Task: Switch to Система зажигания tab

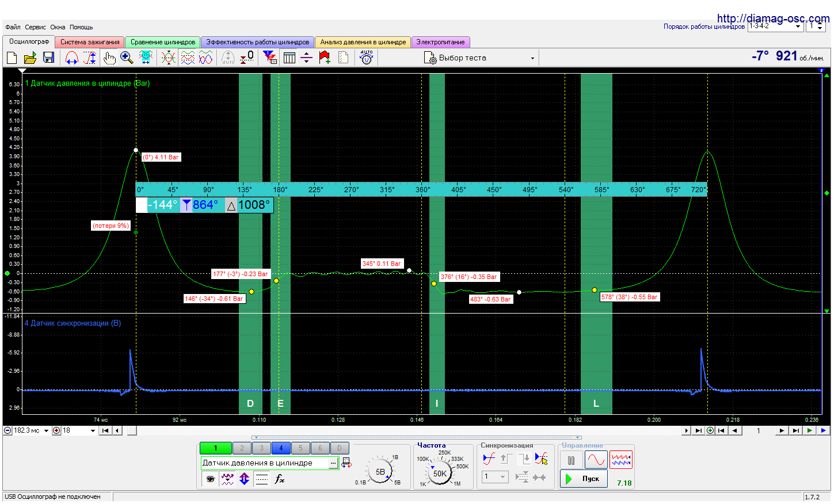Action: tap(90, 42)
